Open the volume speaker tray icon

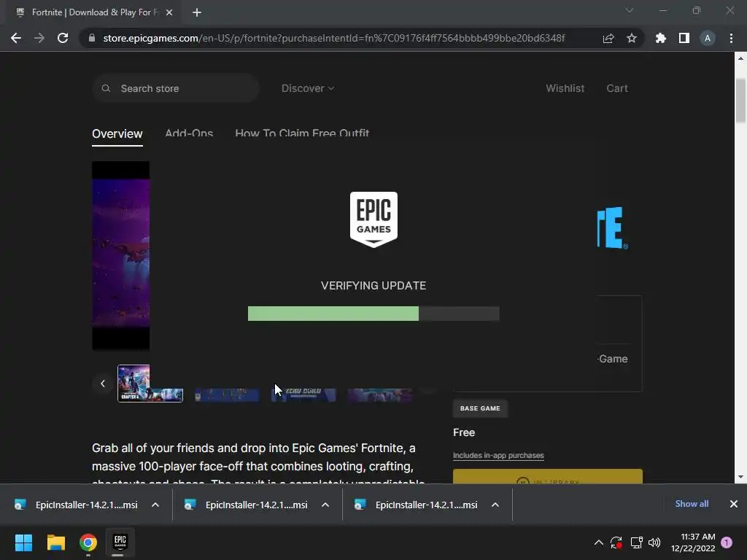[654, 542]
